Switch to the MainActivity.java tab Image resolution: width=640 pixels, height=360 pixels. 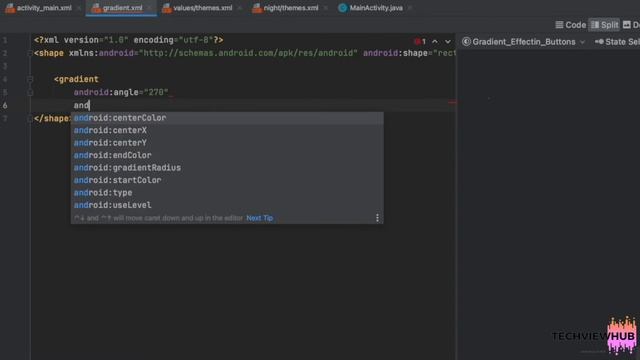371,8
